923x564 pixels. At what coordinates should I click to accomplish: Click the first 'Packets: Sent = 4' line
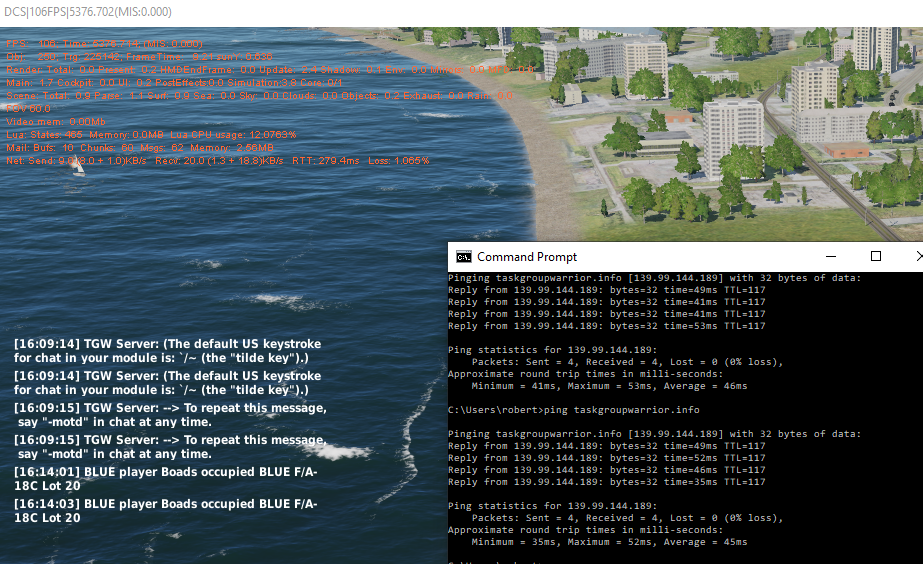tap(627, 362)
